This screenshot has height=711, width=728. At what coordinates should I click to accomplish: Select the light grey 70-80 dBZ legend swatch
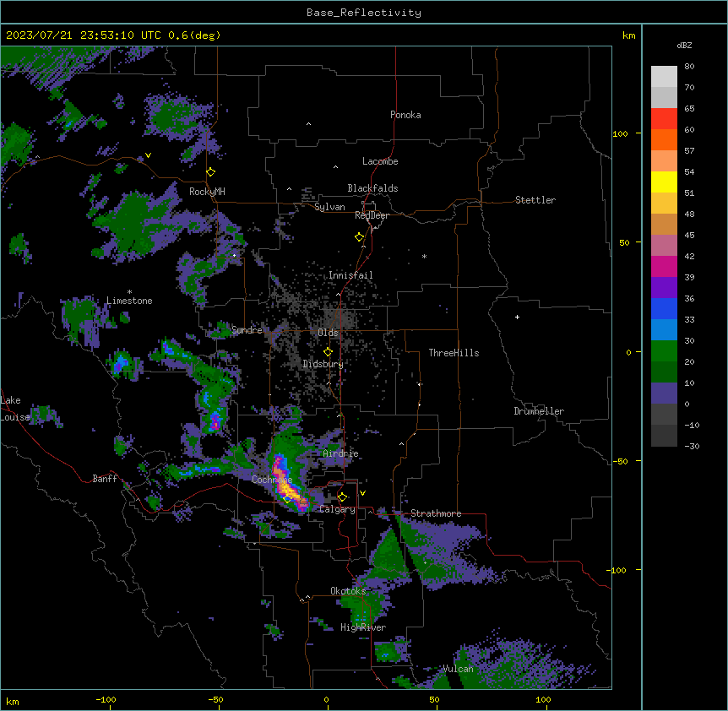664,77
